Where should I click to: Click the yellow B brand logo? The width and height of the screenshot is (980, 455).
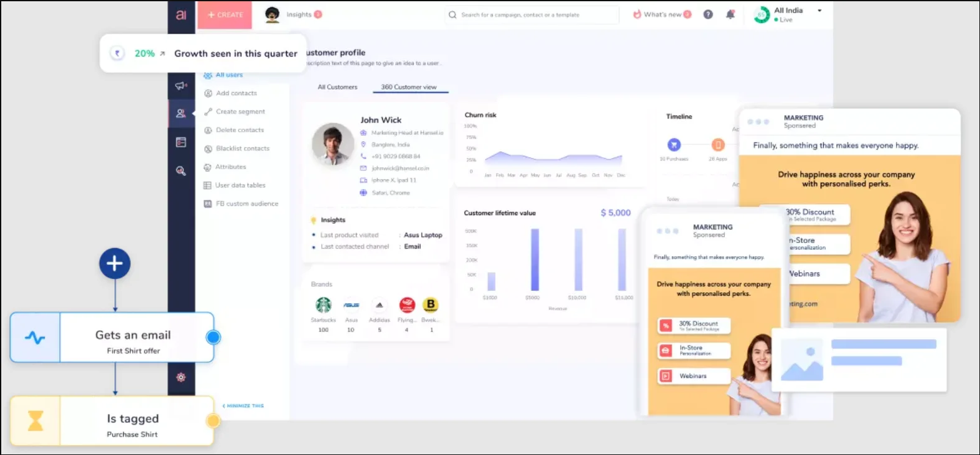tap(430, 305)
